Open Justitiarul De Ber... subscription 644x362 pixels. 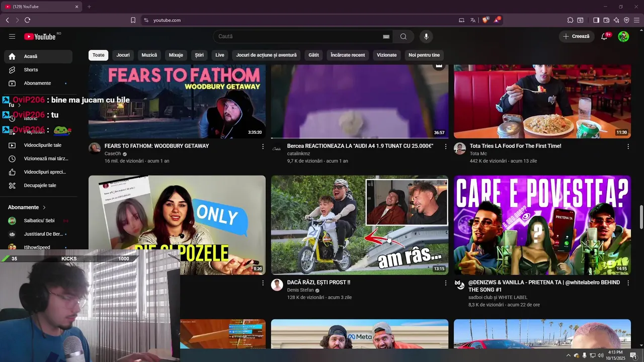pos(38,234)
